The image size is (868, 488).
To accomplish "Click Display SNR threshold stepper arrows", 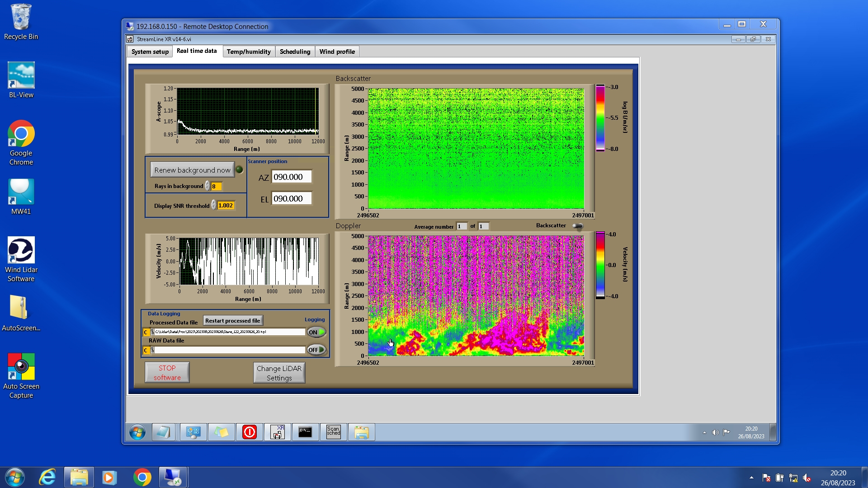I will (214, 206).
